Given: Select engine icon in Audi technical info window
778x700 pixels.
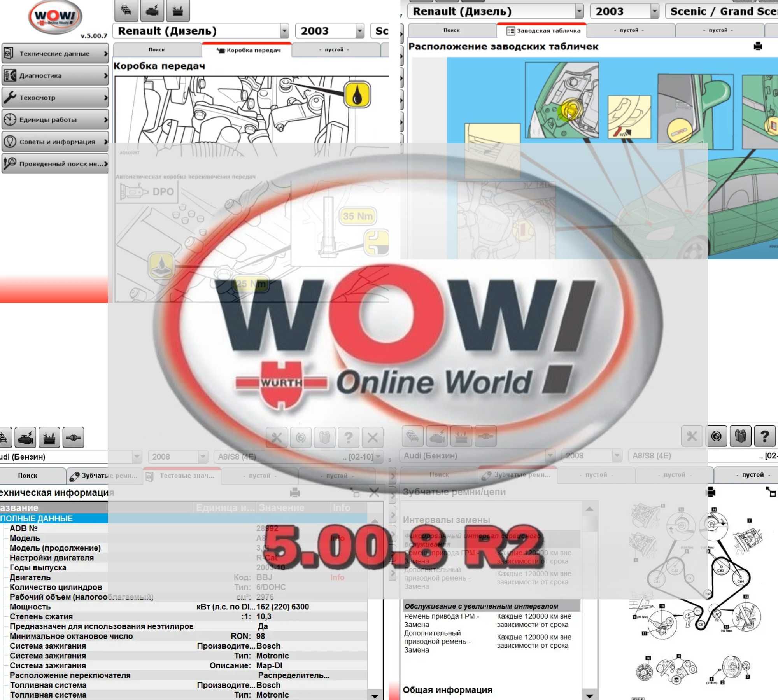Looking at the screenshot, I should pos(25,438).
